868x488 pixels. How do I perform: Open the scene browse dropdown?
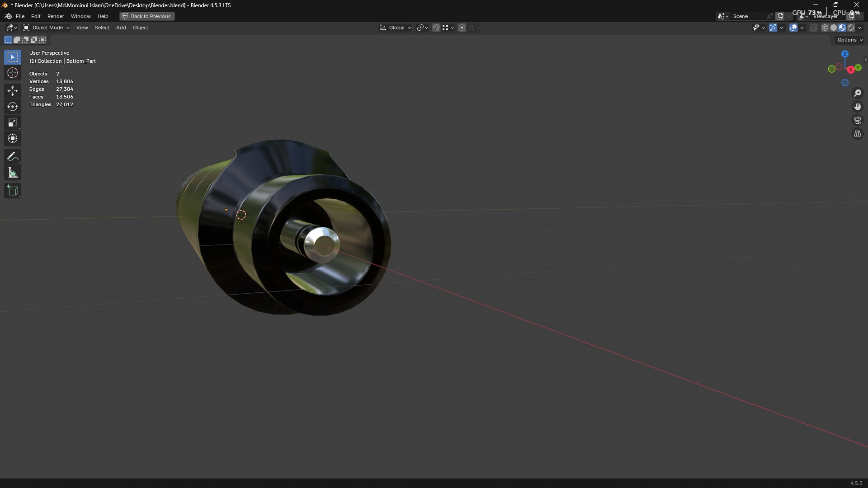point(723,16)
